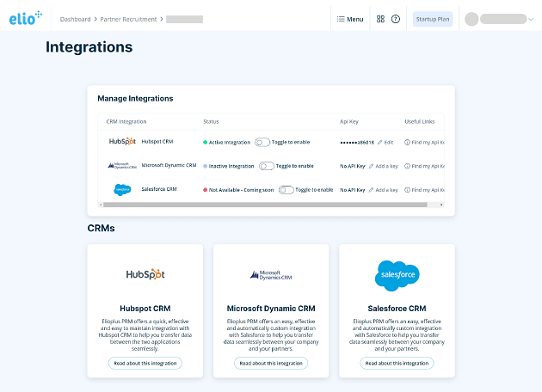The width and height of the screenshot is (542, 392).
Task: Click info icon in Microsoft Dynamic row
Action: [407, 166]
